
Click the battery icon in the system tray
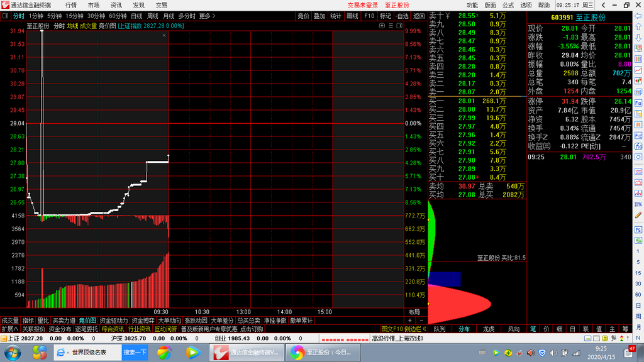pyautogui.click(x=564, y=353)
